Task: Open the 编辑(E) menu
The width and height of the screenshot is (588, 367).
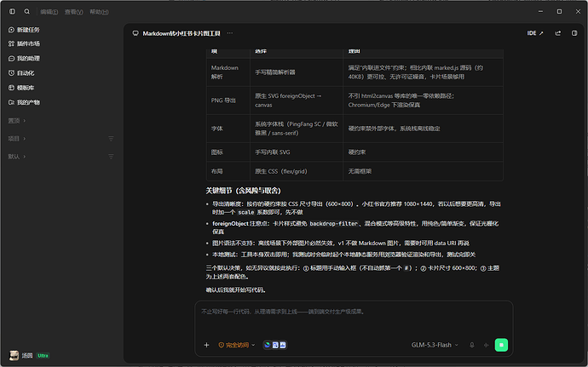Action: tap(49, 12)
